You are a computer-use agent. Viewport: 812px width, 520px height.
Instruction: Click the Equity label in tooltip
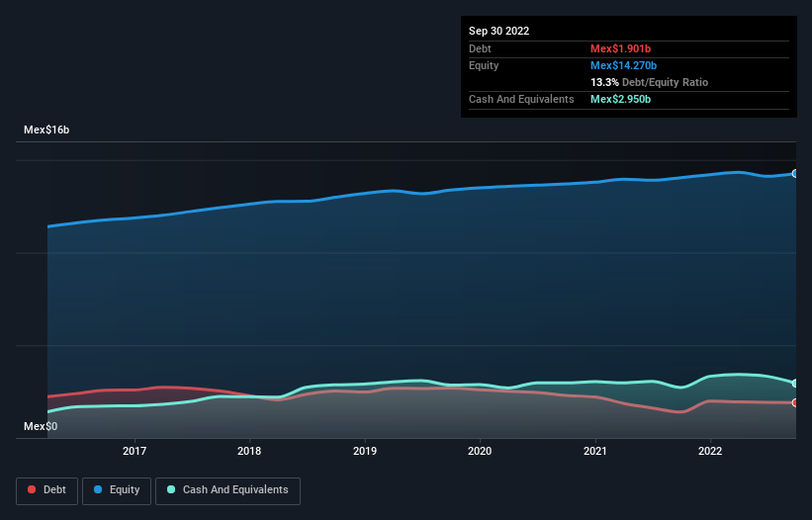click(484, 65)
